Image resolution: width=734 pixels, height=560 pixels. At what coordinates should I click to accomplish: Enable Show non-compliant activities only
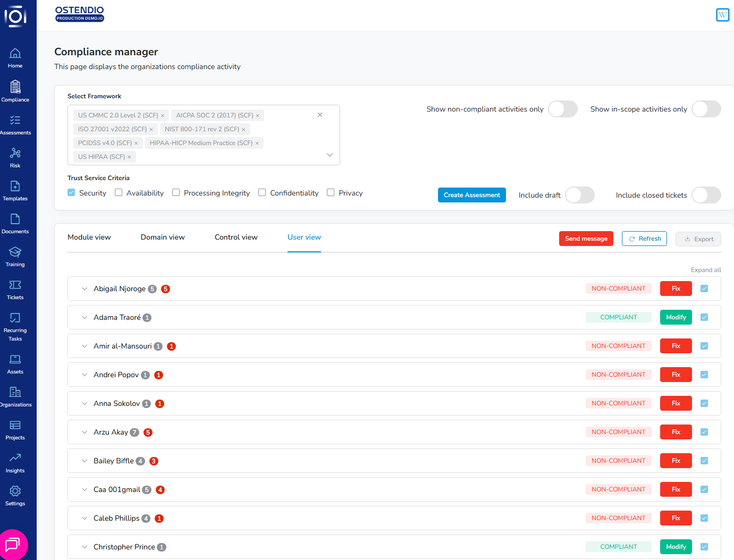coord(562,109)
